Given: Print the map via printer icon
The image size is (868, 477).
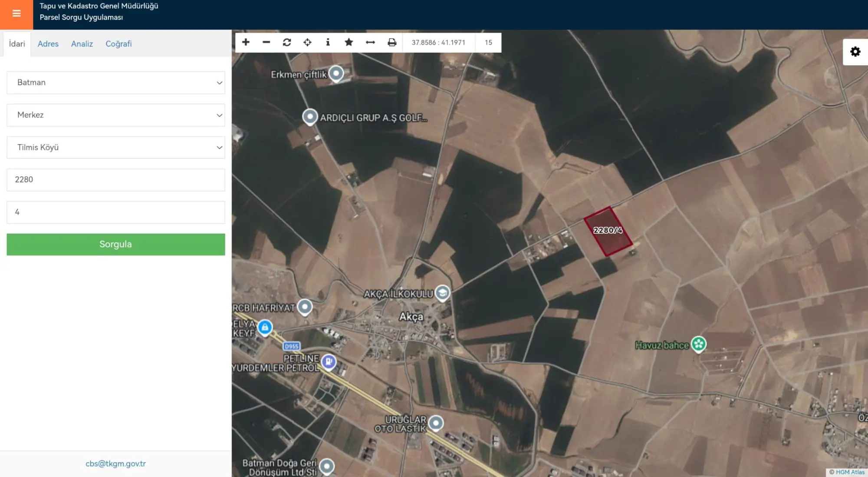Looking at the screenshot, I should point(392,42).
